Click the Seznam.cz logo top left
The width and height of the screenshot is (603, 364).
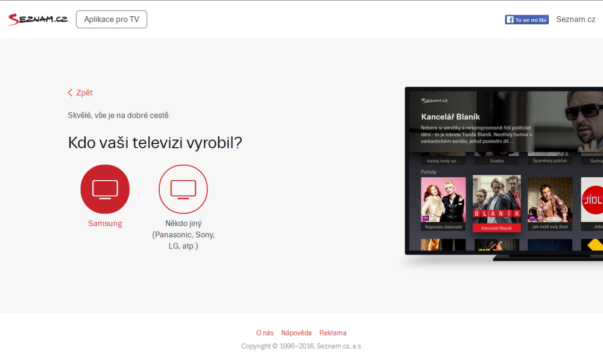tap(37, 19)
